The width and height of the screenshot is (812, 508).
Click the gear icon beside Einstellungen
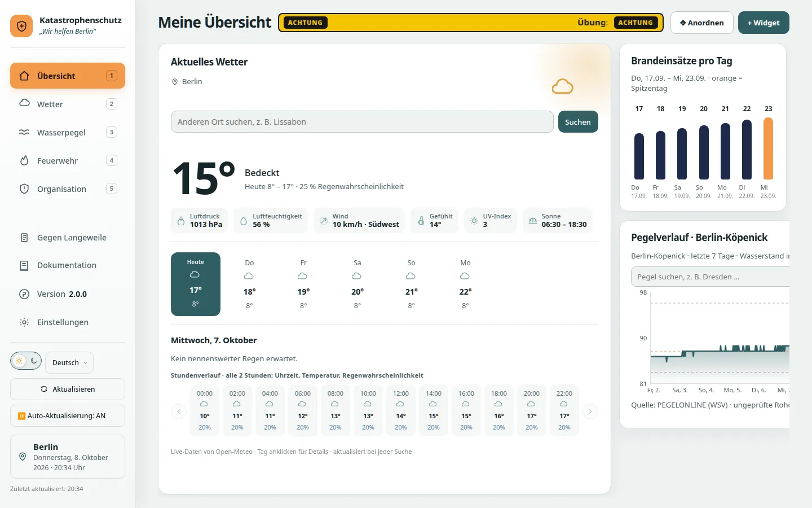click(24, 322)
